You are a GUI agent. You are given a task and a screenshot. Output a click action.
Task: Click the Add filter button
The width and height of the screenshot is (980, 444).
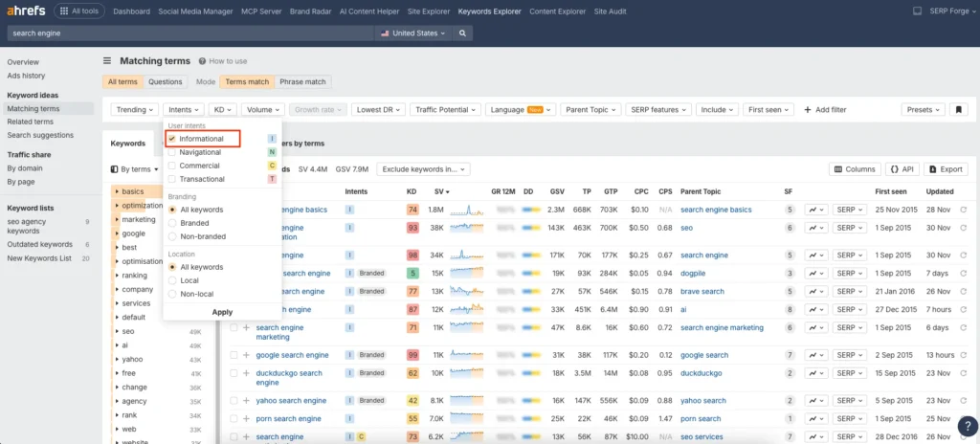(x=825, y=109)
